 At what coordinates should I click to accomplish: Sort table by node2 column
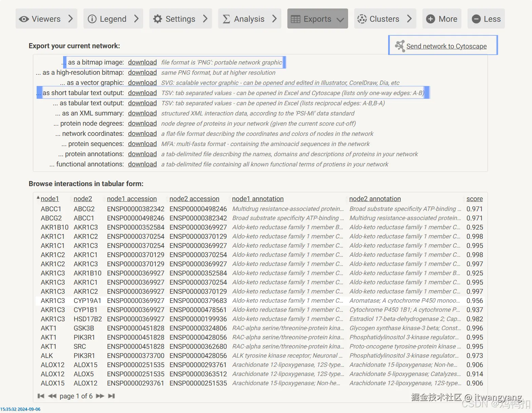tap(83, 199)
